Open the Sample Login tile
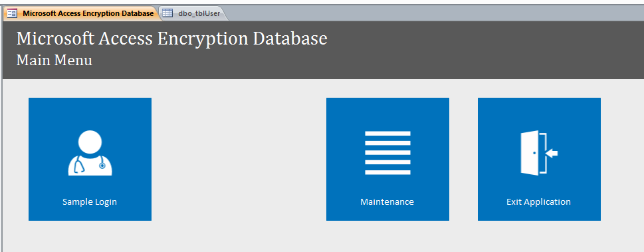Screen dimensions: 644x252 [90, 159]
